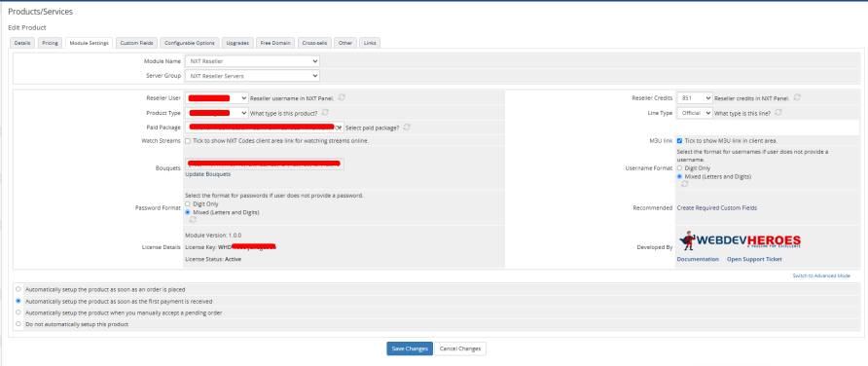Tick the Watch Streams checkbox

188,140
